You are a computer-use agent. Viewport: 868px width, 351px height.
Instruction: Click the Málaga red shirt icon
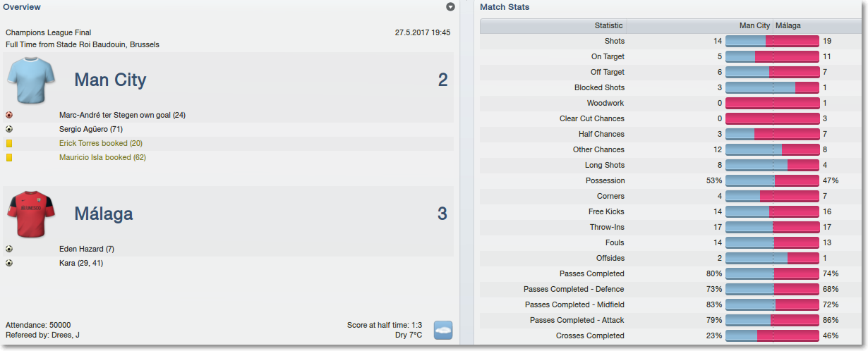tap(32, 214)
